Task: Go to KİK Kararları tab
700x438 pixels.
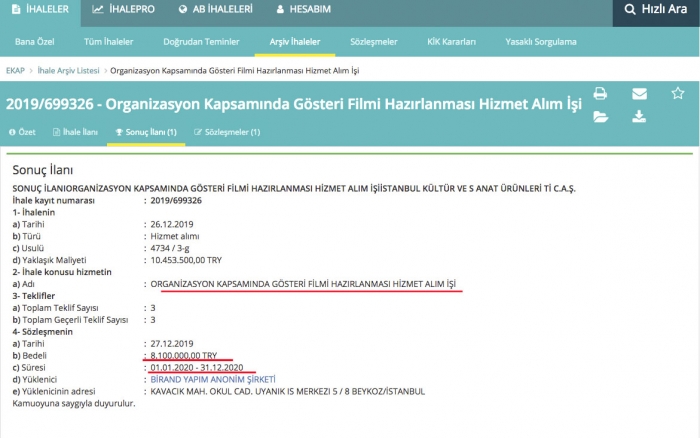Action: point(450,42)
